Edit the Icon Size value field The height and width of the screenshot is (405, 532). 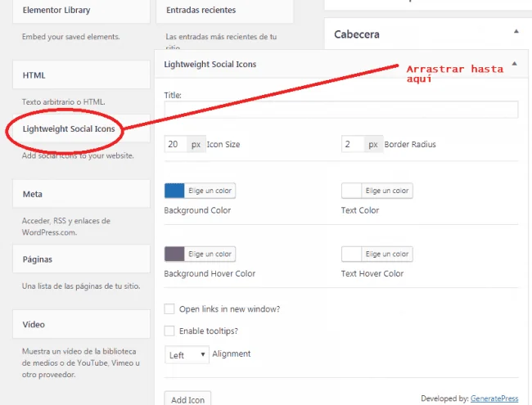[175, 144]
